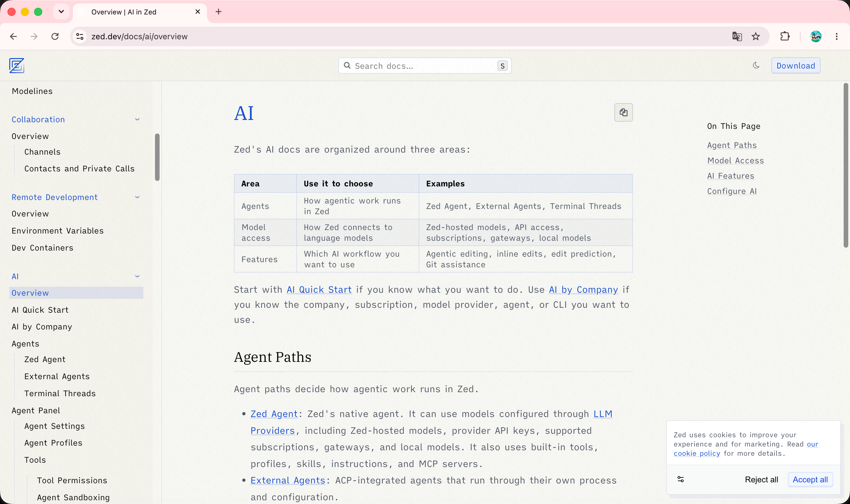Click the Download button
850x504 pixels.
coord(796,66)
